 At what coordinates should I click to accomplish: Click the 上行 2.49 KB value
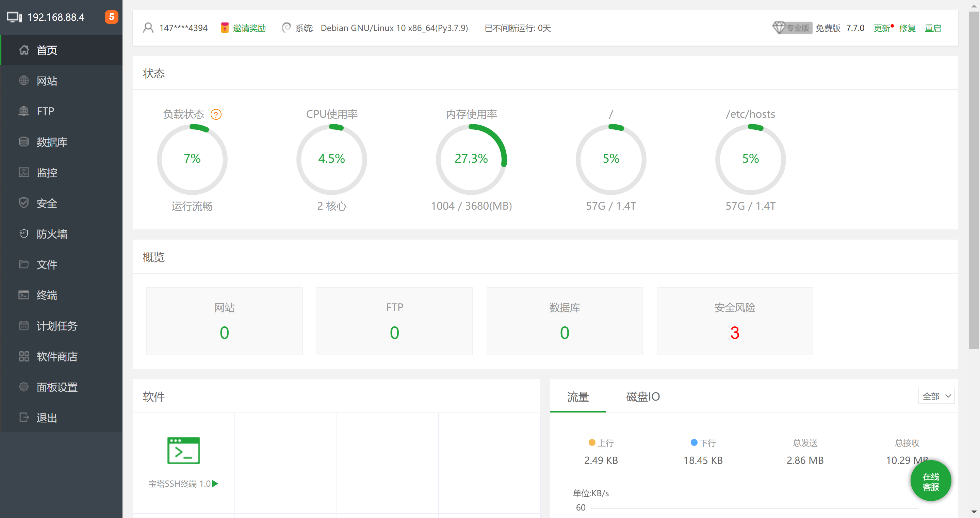pyautogui.click(x=601, y=460)
